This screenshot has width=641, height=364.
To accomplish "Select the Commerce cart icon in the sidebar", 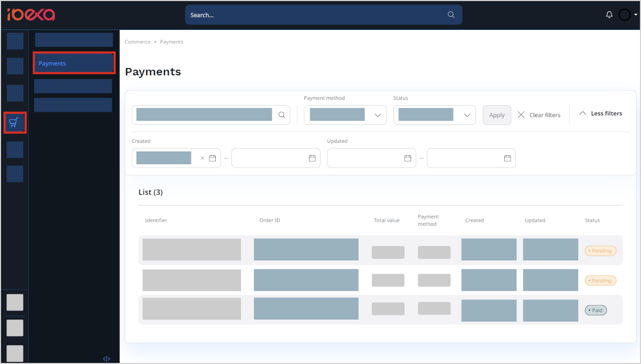I will tap(15, 122).
